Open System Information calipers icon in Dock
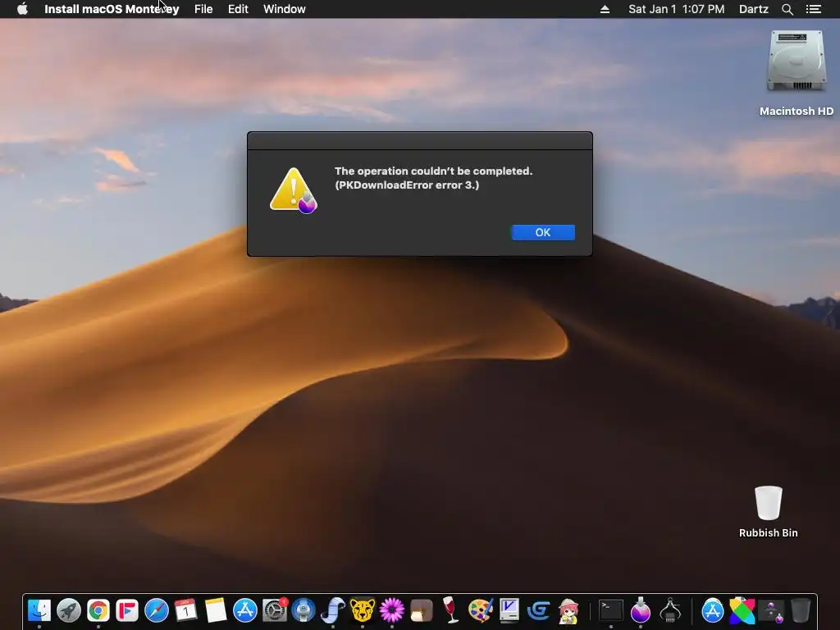The height and width of the screenshot is (630, 840). (x=669, y=610)
